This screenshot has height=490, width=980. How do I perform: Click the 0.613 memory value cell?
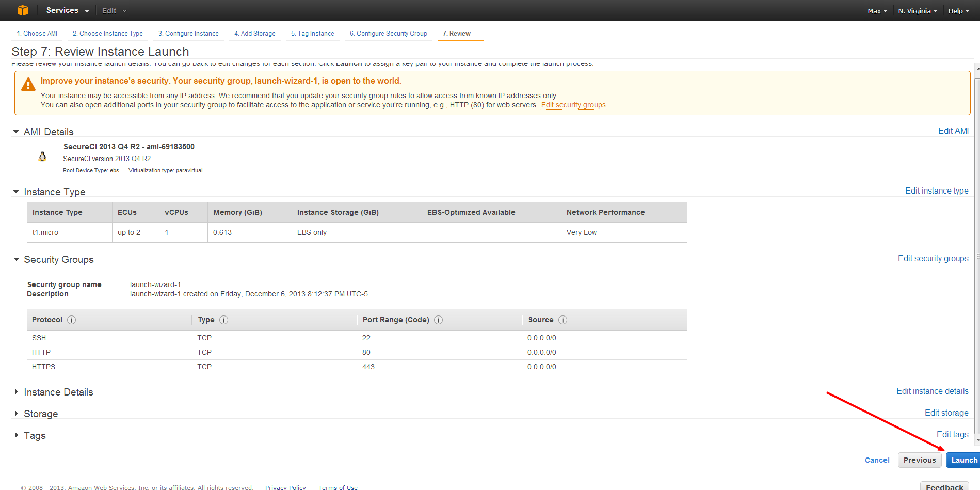tap(250, 232)
